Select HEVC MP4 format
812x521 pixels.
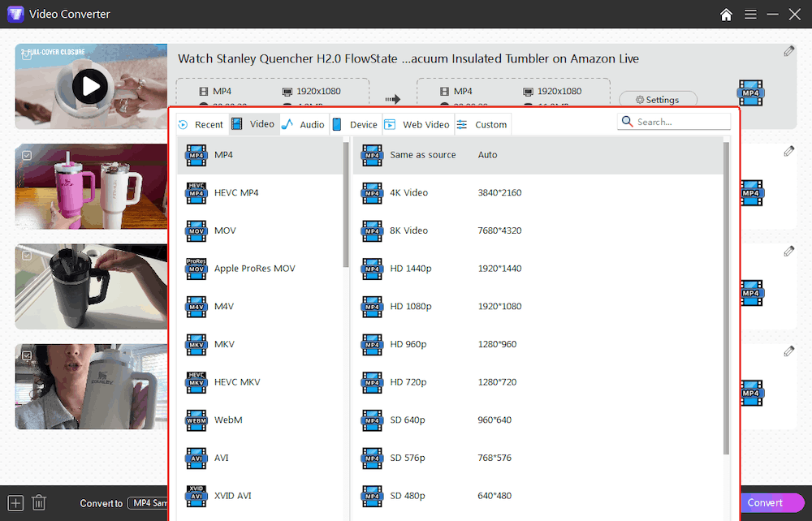[x=260, y=192]
